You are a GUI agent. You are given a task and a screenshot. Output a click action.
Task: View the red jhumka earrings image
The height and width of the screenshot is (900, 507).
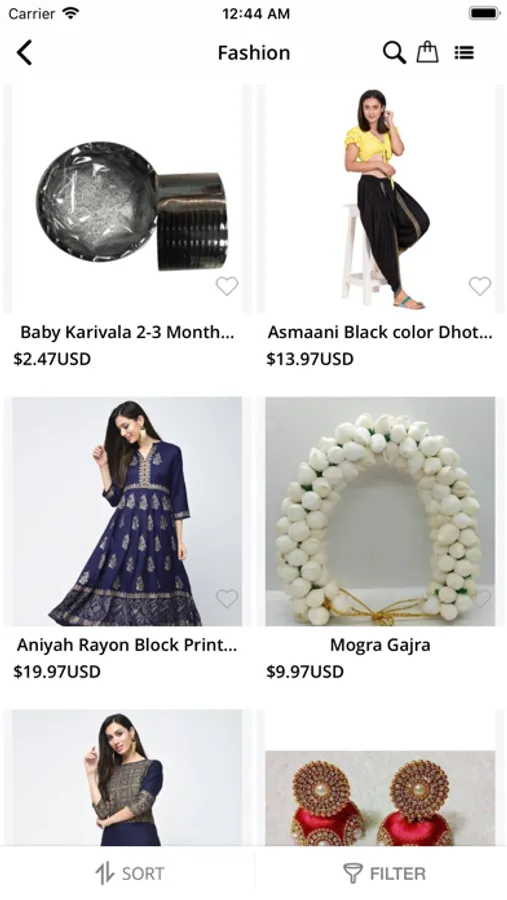380,798
